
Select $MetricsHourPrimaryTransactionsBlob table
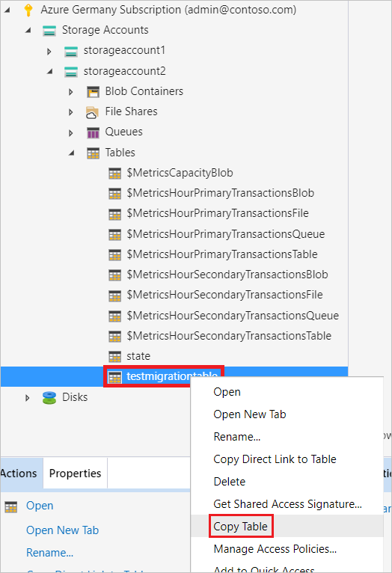point(220,193)
